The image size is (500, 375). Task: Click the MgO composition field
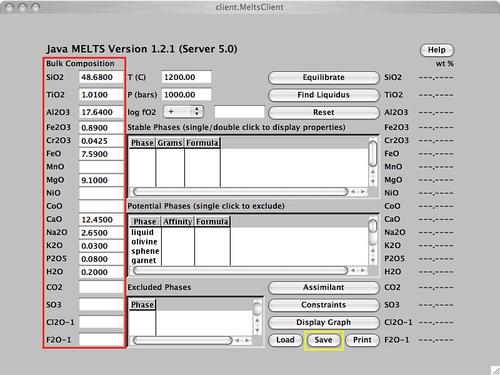101,180
